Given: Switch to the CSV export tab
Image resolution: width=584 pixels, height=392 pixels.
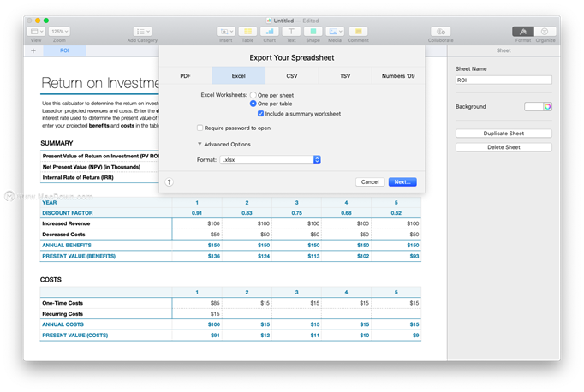Looking at the screenshot, I should click(292, 76).
